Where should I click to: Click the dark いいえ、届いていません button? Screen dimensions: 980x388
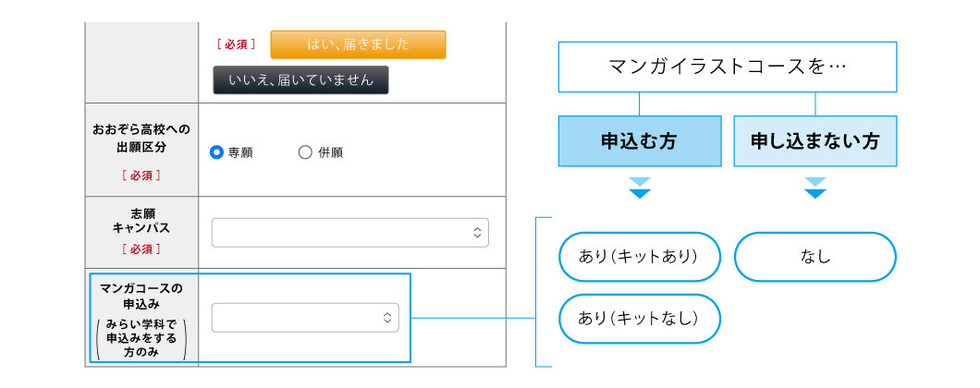pyautogui.click(x=300, y=80)
